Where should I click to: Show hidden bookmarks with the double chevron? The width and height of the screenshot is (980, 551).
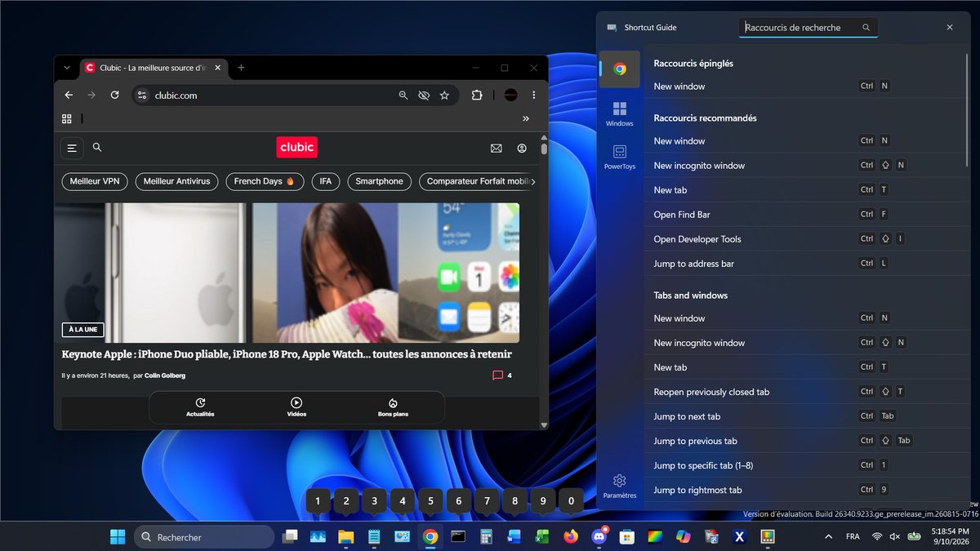tap(526, 118)
